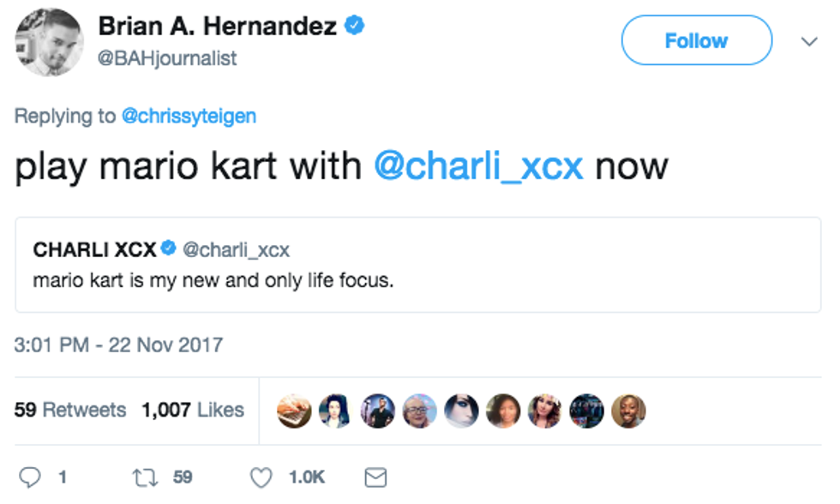The height and width of the screenshot is (504, 840).
Task: Open Brian A. Hernandez's profile picture
Action: (48, 41)
